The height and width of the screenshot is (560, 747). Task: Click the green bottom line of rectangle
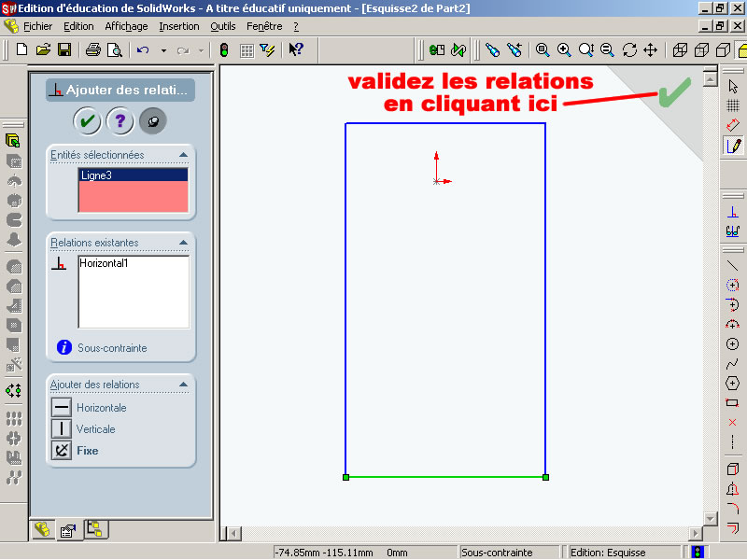click(445, 477)
